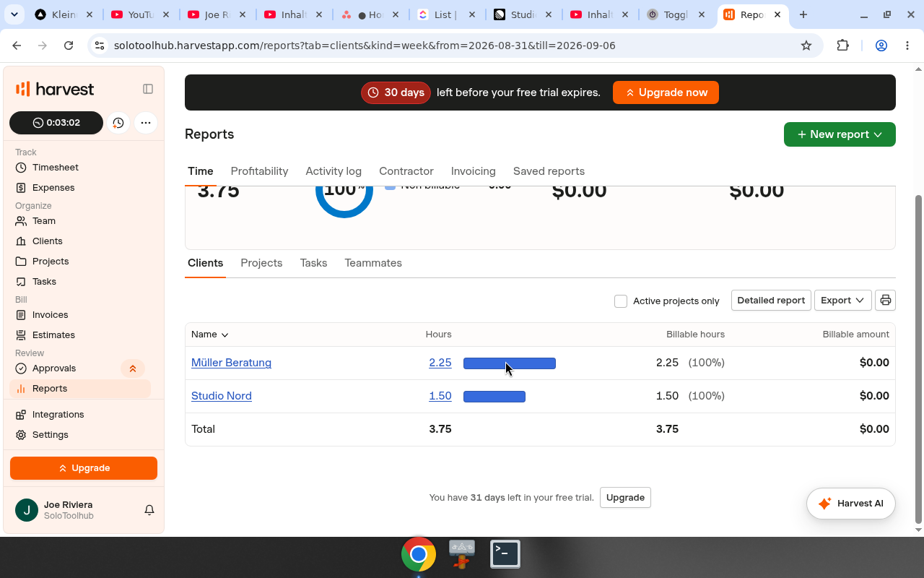The width and height of the screenshot is (924, 578).
Task: Click the Approvals upgrade badge icon
Action: 133,368
